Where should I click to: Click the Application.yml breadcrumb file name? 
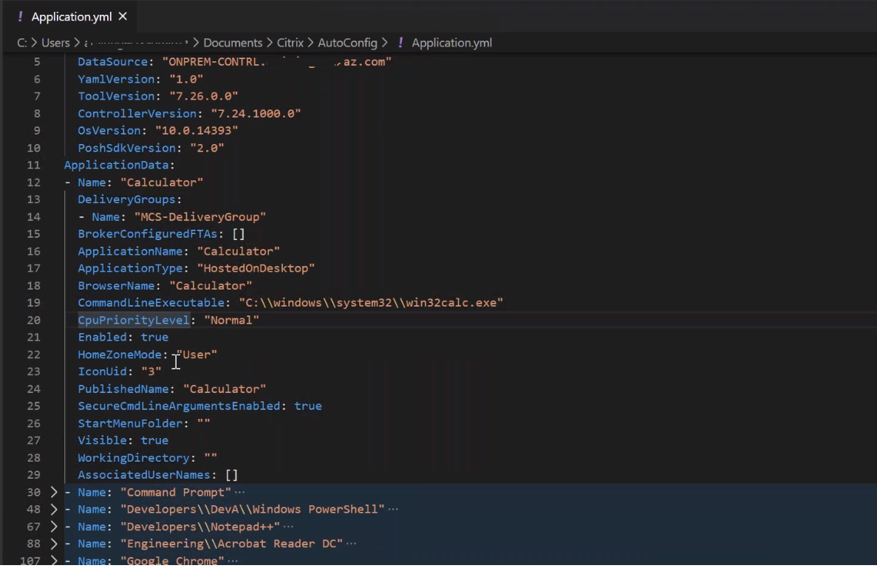point(451,43)
